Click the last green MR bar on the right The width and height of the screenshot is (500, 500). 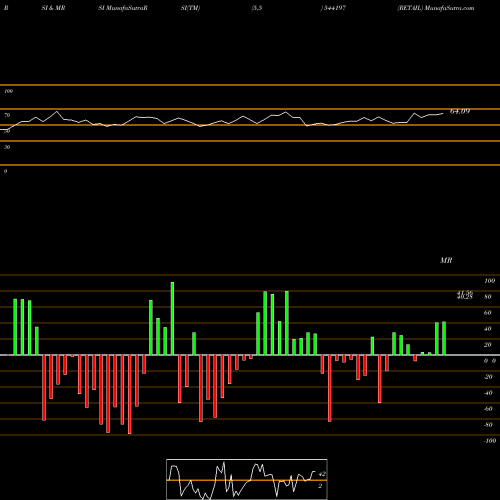pyautogui.click(x=444, y=338)
